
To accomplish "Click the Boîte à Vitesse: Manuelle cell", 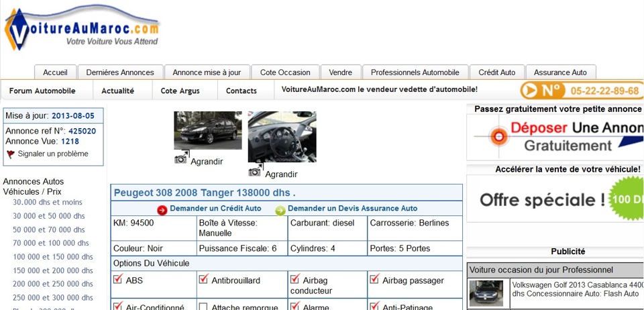I will tap(242, 228).
